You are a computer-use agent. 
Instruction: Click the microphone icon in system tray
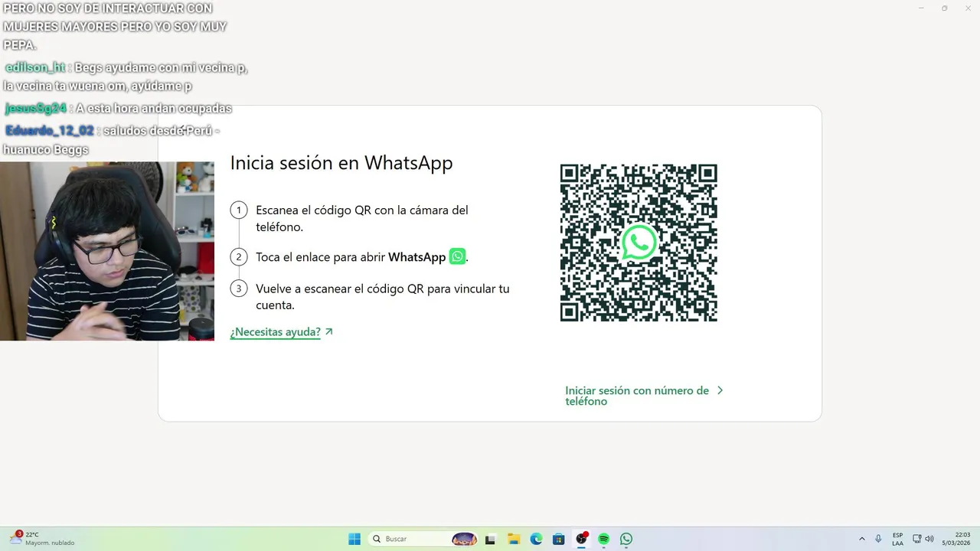878,539
